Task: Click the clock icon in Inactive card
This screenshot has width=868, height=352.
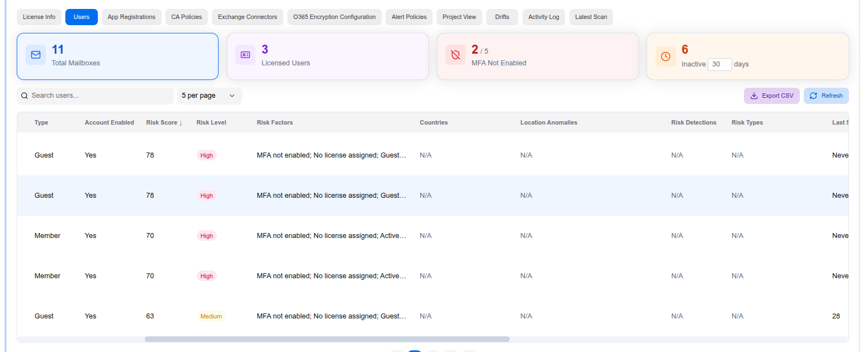Action: pyautogui.click(x=665, y=56)
